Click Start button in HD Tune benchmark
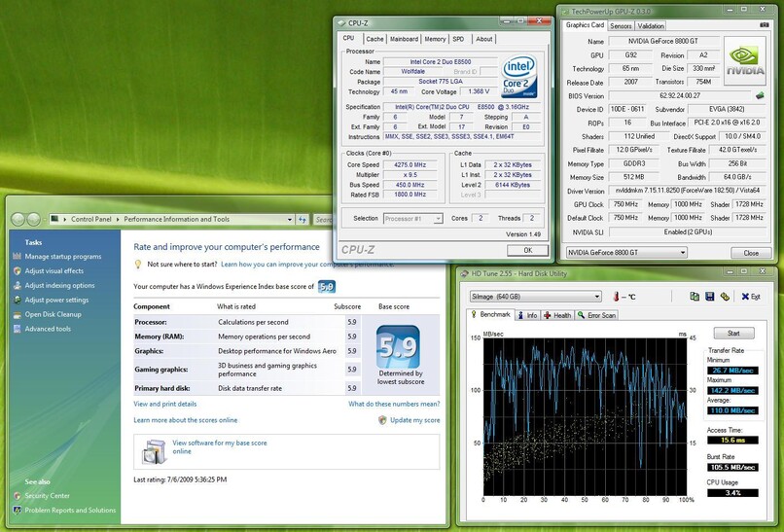This screenshot has width=784, height=532. pyautogui.click(x=733, y=333)
